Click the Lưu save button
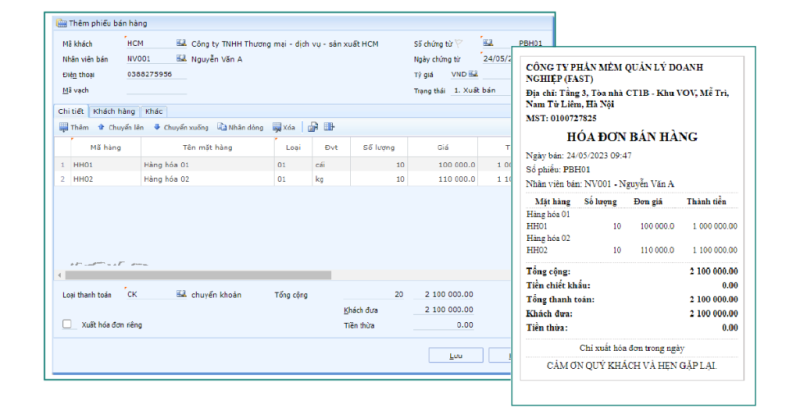The height and width of the screenshot is (418, 800). [x=456, y=356]
